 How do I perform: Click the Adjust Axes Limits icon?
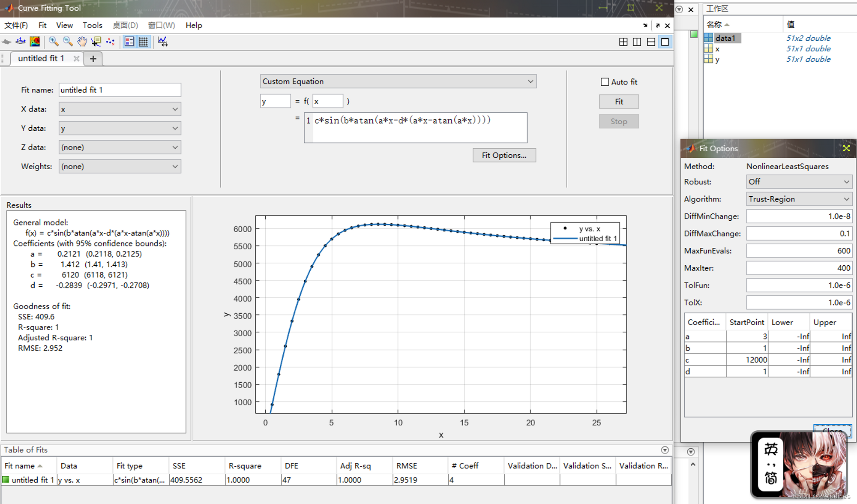[162, 42]
